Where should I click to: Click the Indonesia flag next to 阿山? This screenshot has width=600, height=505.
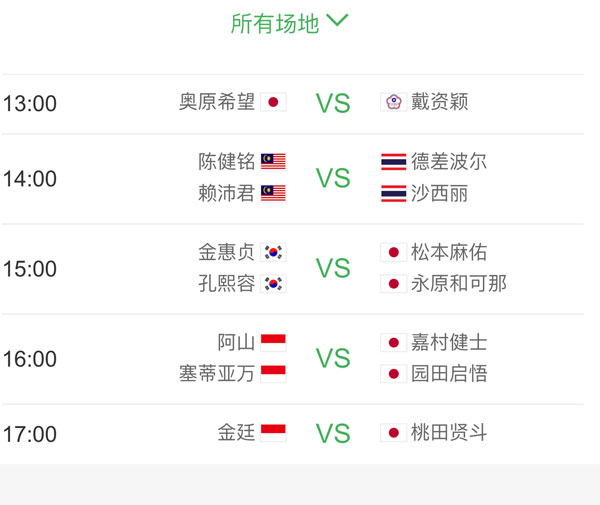point(273,342)
